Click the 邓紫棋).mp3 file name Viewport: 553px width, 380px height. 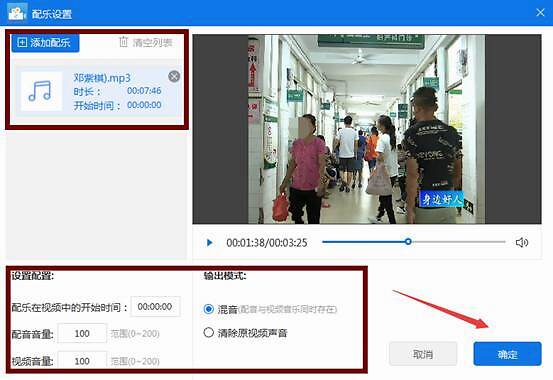click(x=102, y=78)
